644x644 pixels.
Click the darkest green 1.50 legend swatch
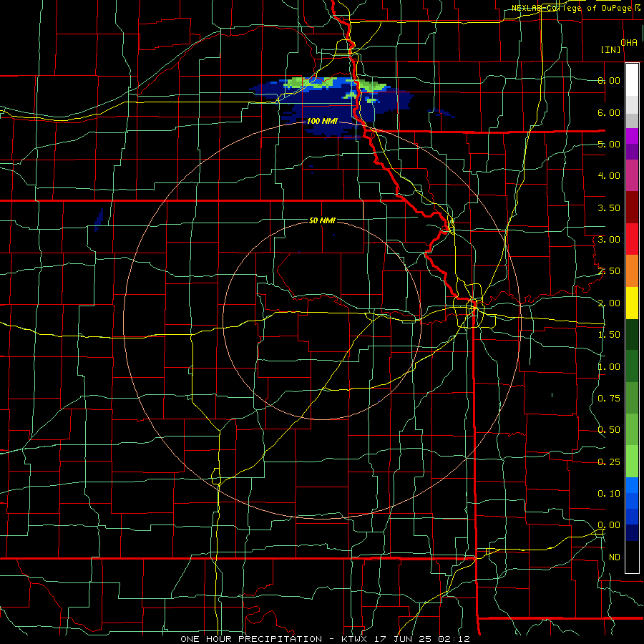[x=632, y=335]
